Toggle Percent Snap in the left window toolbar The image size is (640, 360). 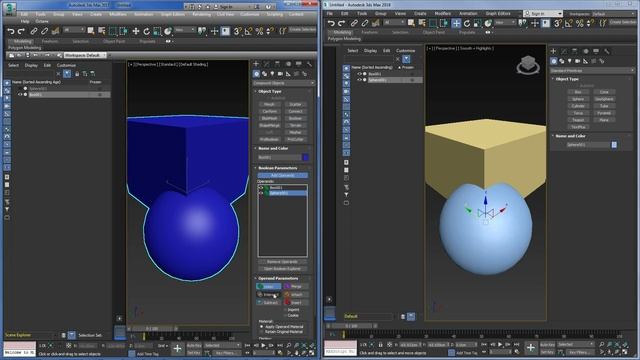259,31
